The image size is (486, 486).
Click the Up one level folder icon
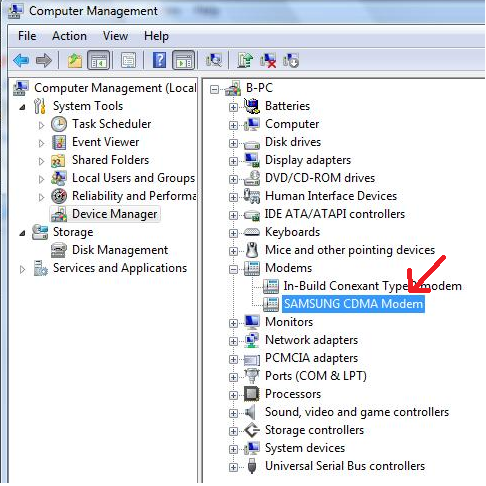(74, 61)
